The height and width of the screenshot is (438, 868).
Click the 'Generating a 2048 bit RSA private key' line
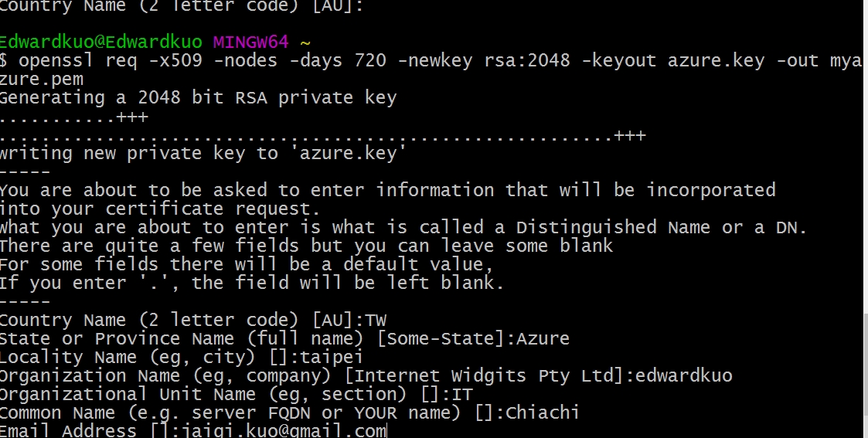[x=198, y=98]
